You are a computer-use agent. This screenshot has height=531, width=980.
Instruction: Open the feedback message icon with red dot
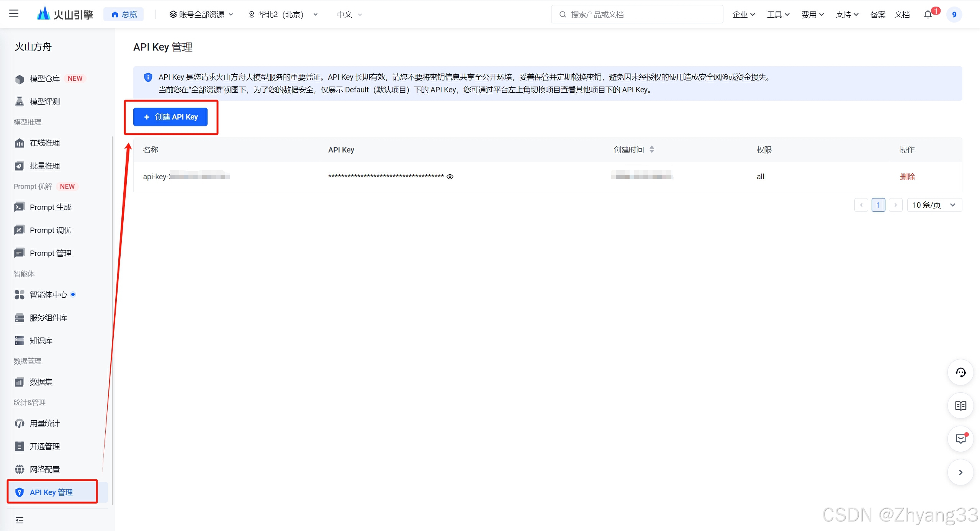tap(960, 439)
